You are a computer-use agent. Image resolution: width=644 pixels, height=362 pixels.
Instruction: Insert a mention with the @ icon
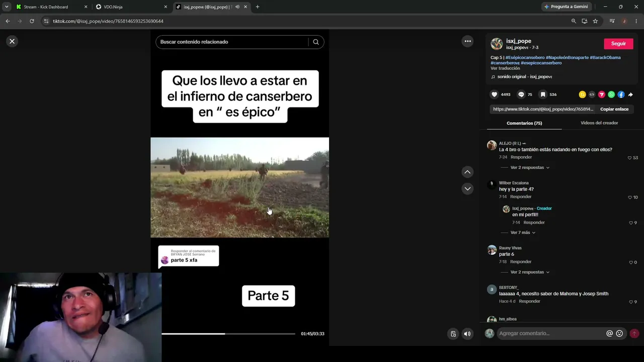(609, 333)
